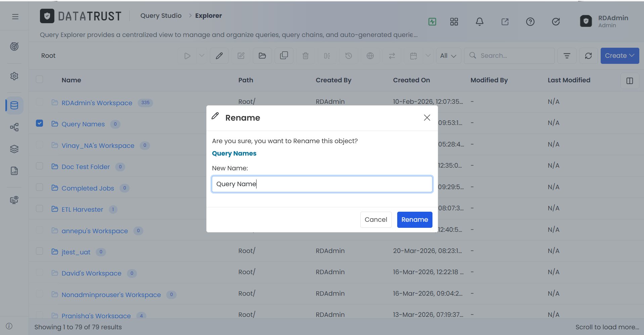This screenshot has height=335, width=644.
Task: Click the history clock icon in toolbar
Action: pyautogui.click(x=349, y=56)
